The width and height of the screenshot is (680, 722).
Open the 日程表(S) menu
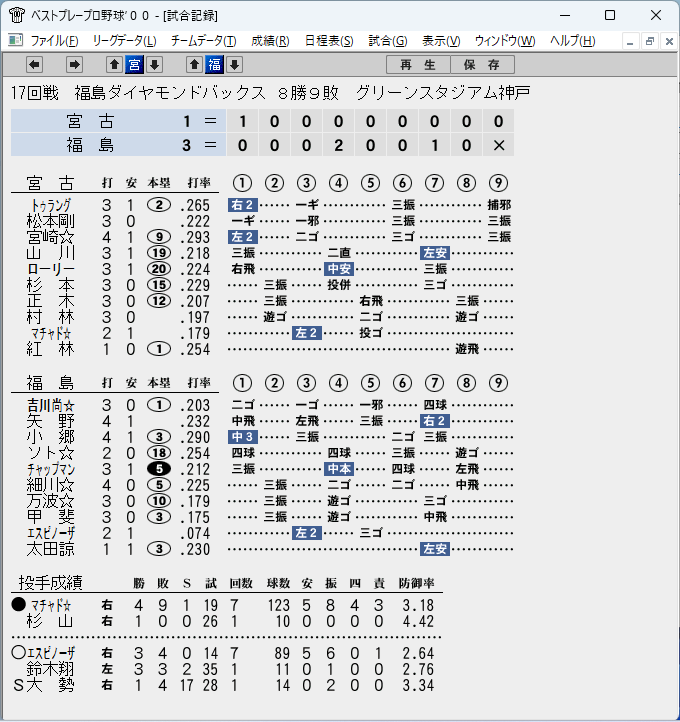click(329, 41)
